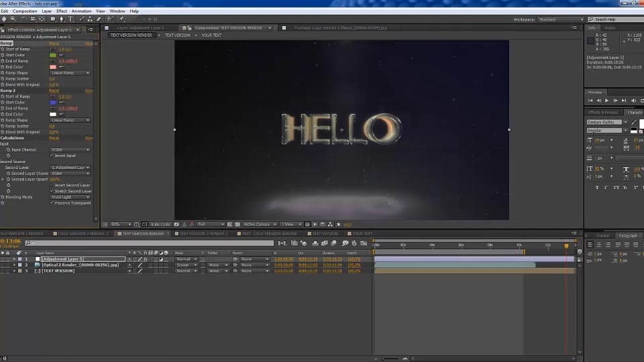Switch to the Paragraph panel tab
The image size is (644, 362).
628,235
